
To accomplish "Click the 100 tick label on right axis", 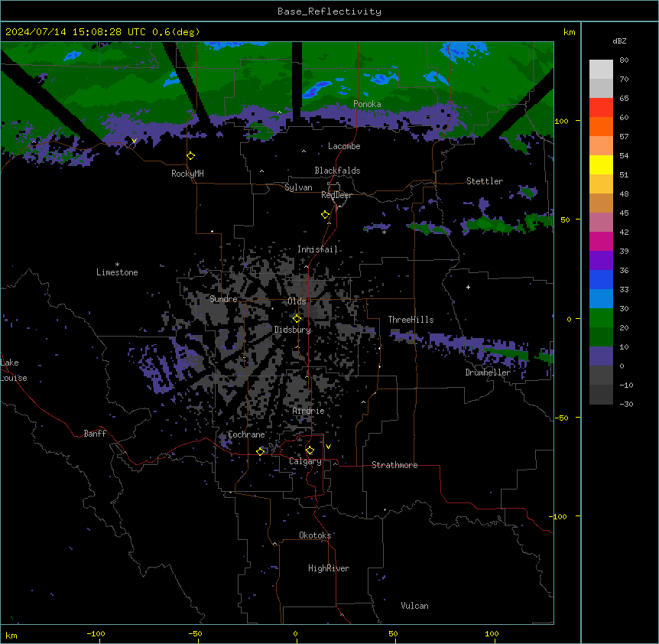I will pos(561,121).
